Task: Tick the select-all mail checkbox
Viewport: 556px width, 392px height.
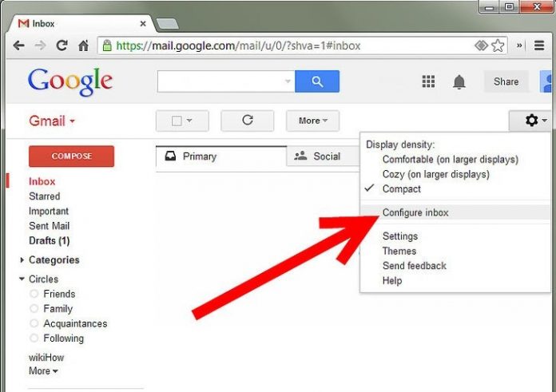Action: (177, 121)
